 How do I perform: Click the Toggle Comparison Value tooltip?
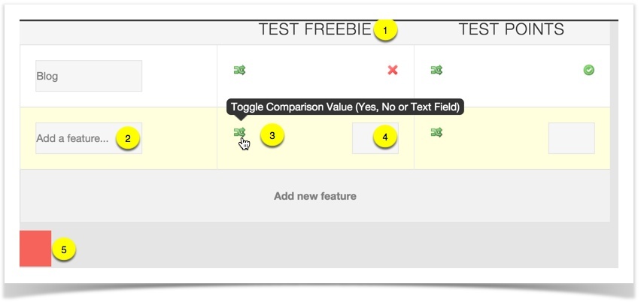(345, 107)
